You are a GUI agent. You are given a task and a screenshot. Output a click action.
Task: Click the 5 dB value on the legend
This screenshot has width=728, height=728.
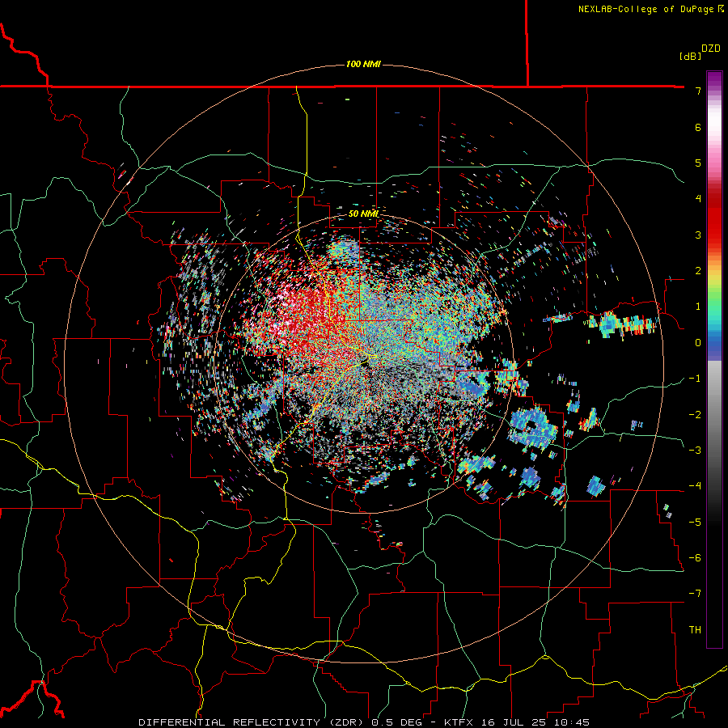point(698,163)
